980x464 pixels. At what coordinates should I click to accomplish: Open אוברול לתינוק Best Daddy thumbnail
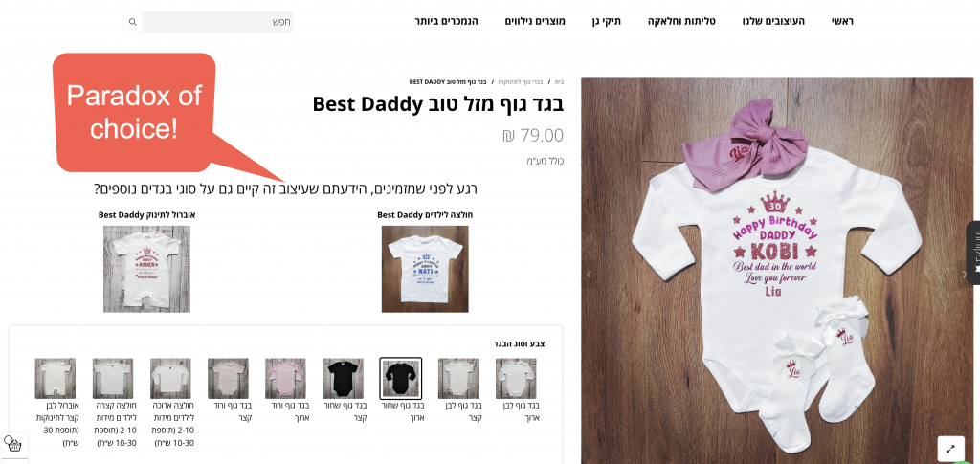pos(146,269)
